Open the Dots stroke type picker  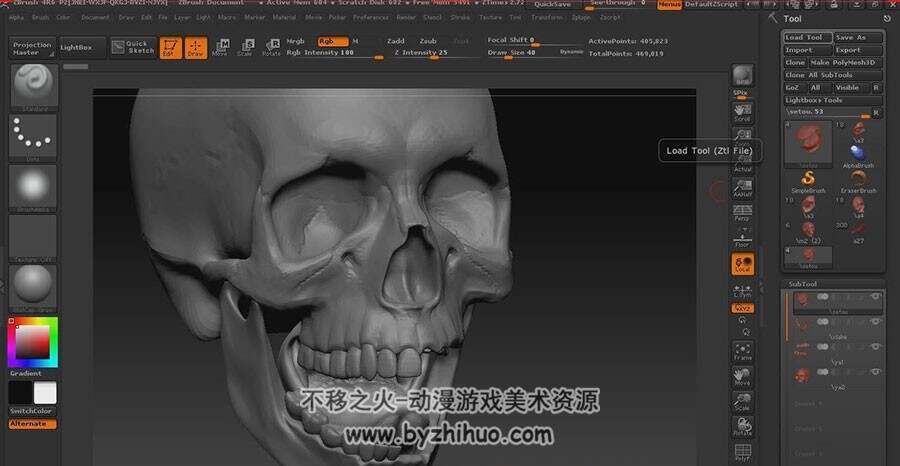coord(33,138)
